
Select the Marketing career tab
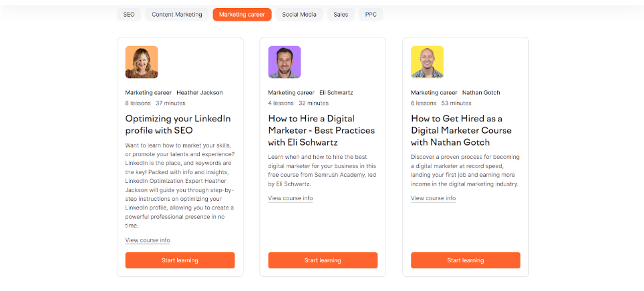tap(242, 15)
